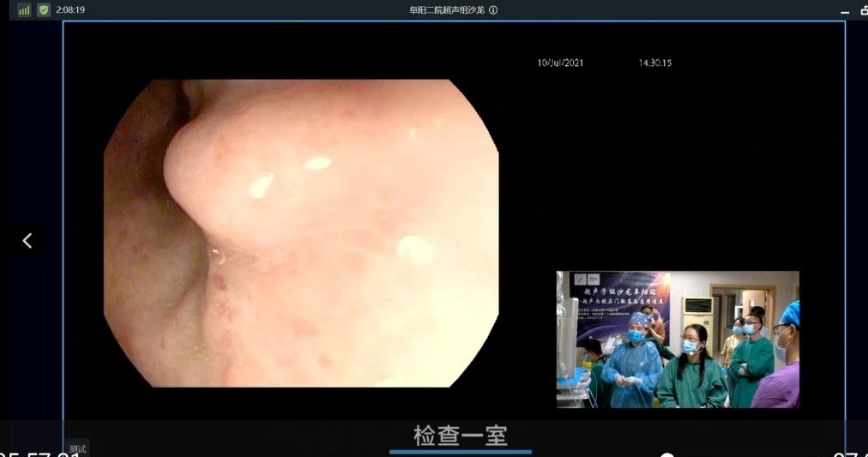Click the white playback progress handle

667,454
